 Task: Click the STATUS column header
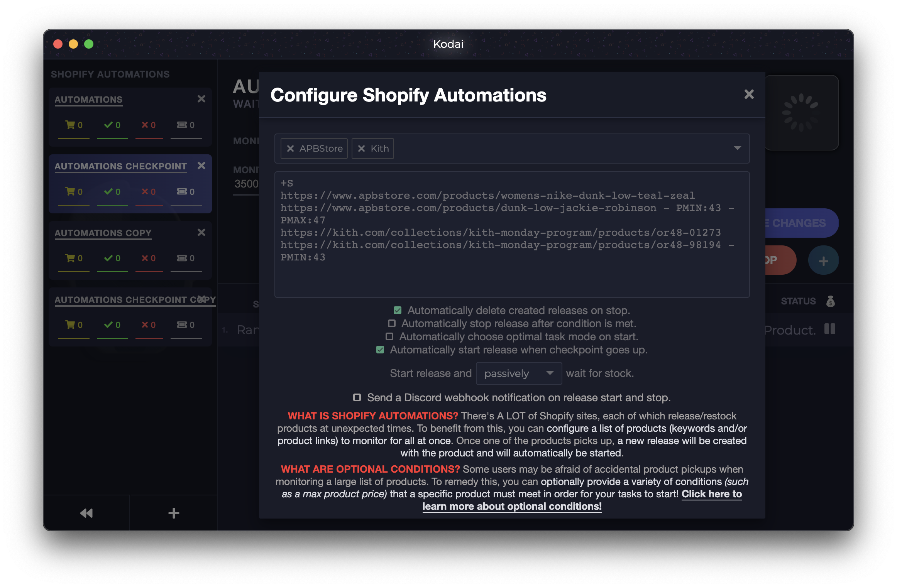pos(798,301)
